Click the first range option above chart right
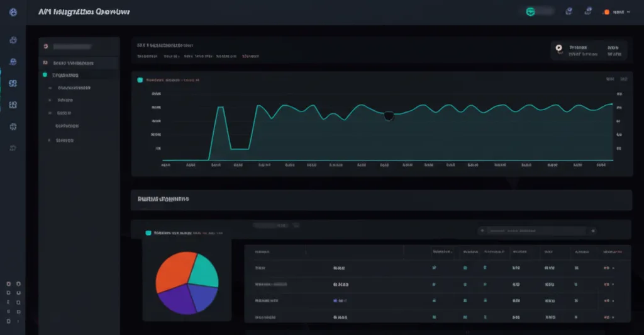Image resolution: width=644 pixels, height=335 pixels. click(x=610, y=79)
